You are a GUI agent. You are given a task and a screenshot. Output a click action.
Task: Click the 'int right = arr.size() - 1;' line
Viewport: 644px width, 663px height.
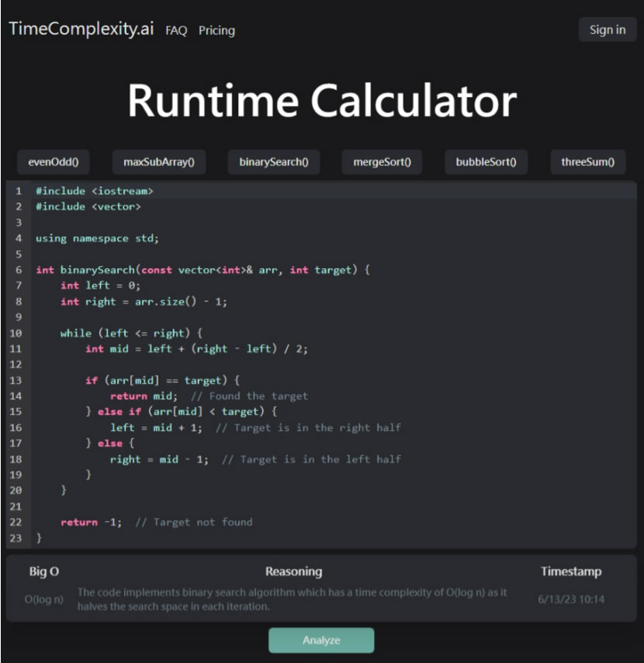click(144, 302)
